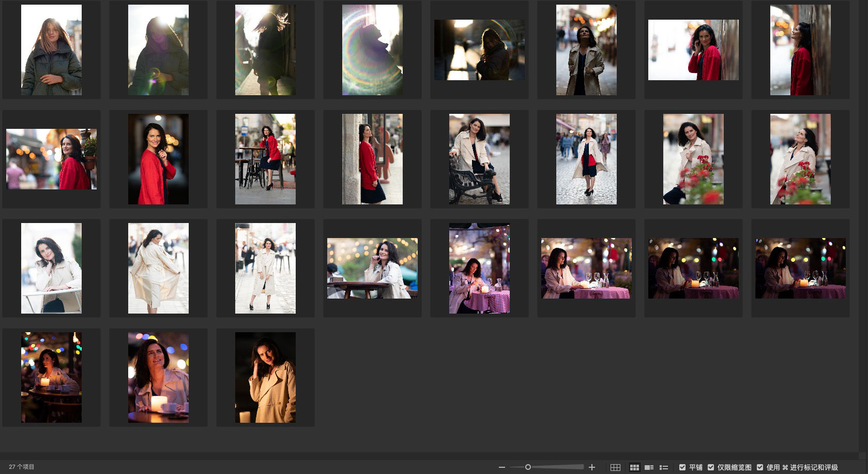Viewport: 868px width, 474px height.
Task: Switch to details view icon
Action: (649, 467)
